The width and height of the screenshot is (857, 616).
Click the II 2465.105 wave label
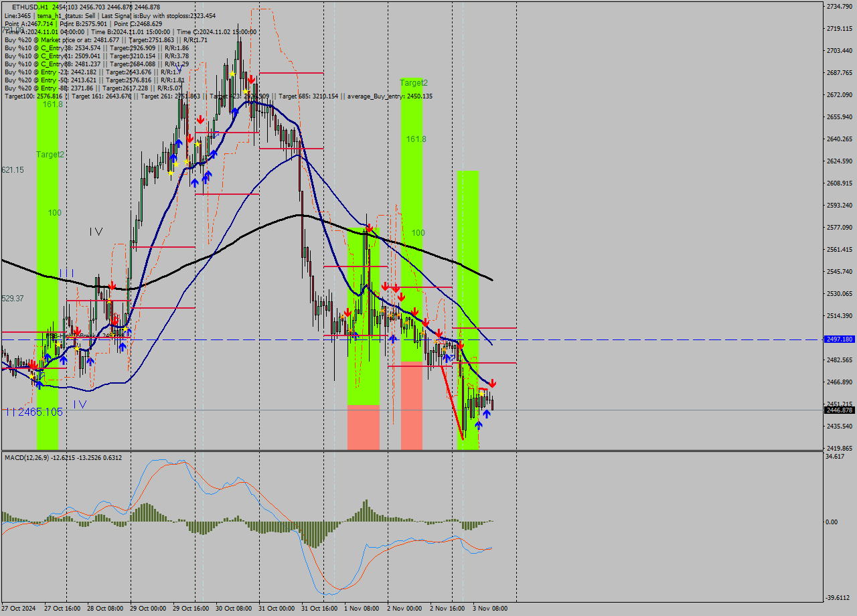[33, 412]
